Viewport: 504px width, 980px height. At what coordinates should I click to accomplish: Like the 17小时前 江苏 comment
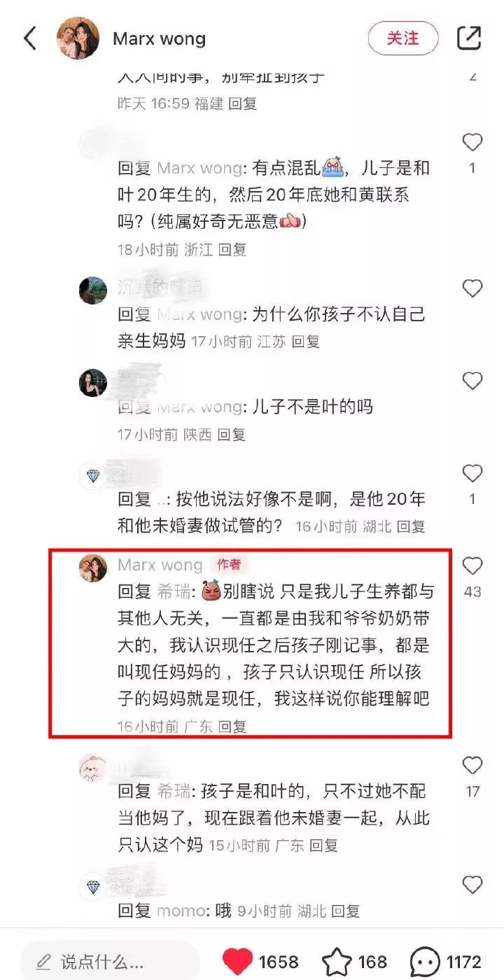[472, 288]
